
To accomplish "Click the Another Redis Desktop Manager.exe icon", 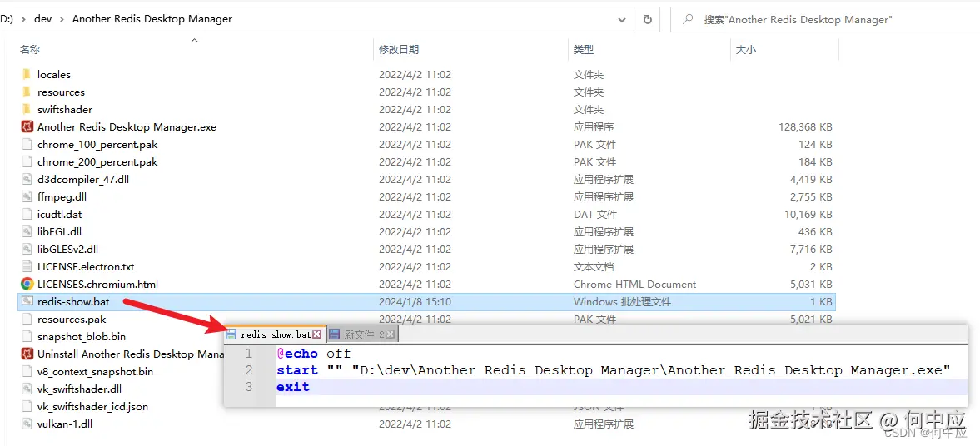I will tap(27, 126).
